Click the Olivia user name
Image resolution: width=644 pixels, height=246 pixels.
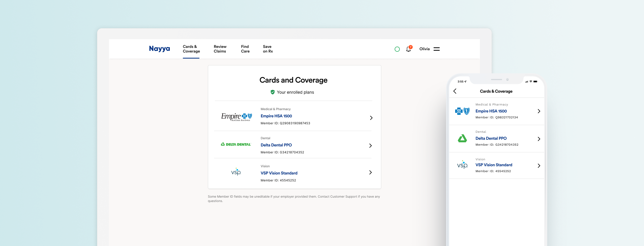(425, 49)
